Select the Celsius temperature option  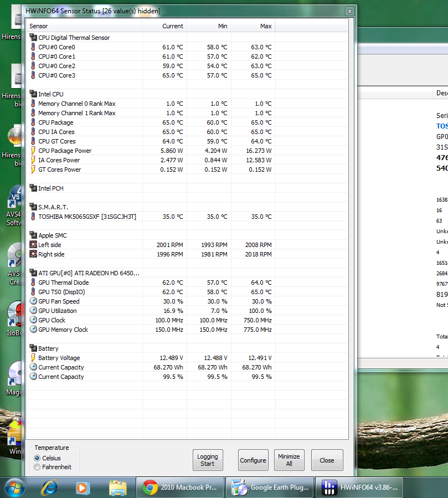[x=37, y=458]
